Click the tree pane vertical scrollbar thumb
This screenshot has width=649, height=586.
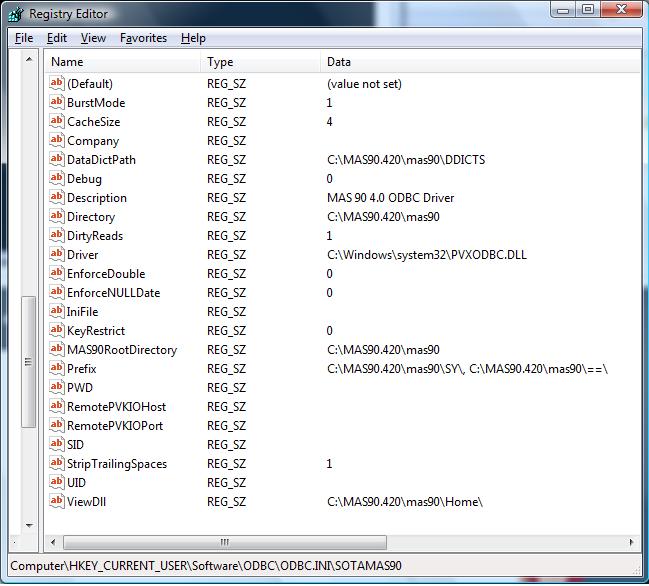click(29, 361)
